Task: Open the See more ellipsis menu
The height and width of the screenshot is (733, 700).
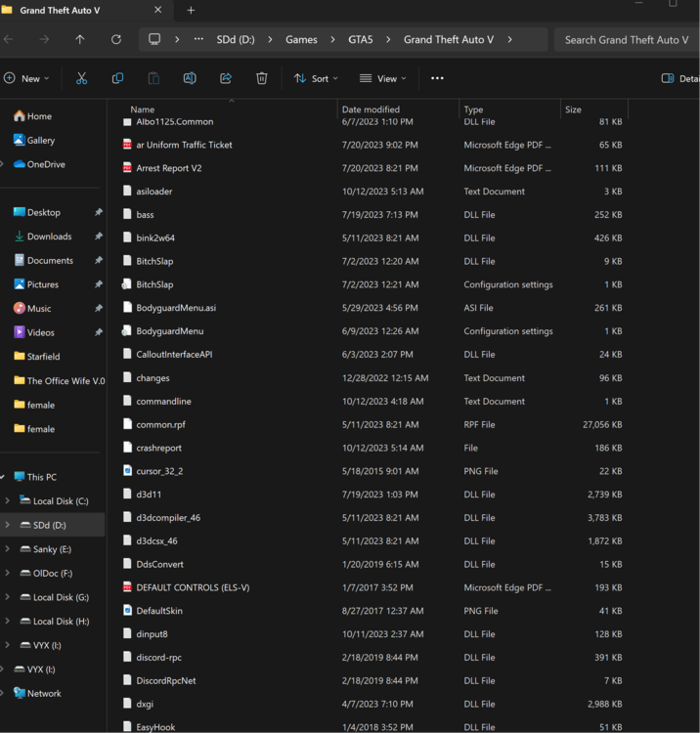Action: click(437, 78)
